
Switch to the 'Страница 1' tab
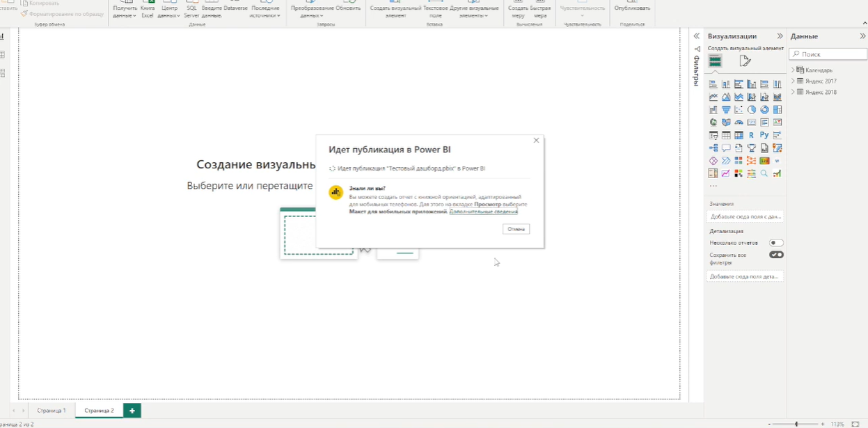coord(50,410)
